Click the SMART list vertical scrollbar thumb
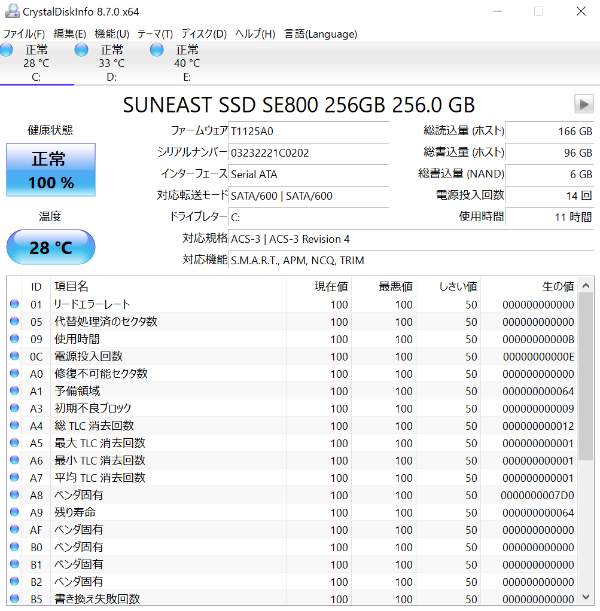The width and height of the screenshot is (600, 611). (x=586, y=376)
